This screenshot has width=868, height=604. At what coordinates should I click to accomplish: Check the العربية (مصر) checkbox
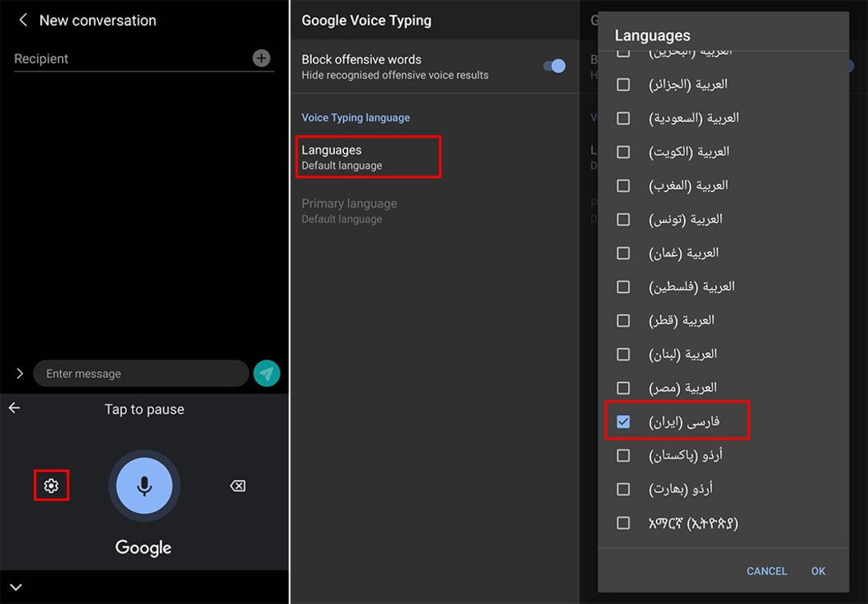pos(624,388)
